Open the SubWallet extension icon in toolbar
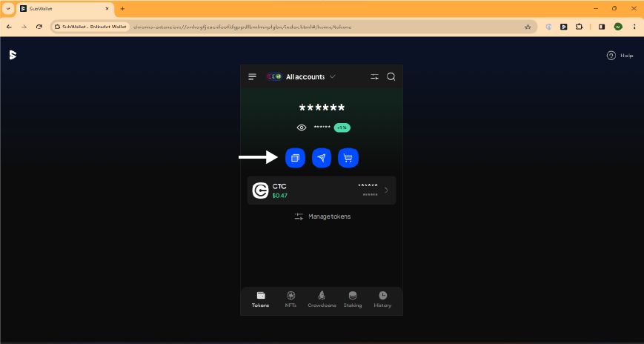This screenshot has width=644, height=344. 564,27
